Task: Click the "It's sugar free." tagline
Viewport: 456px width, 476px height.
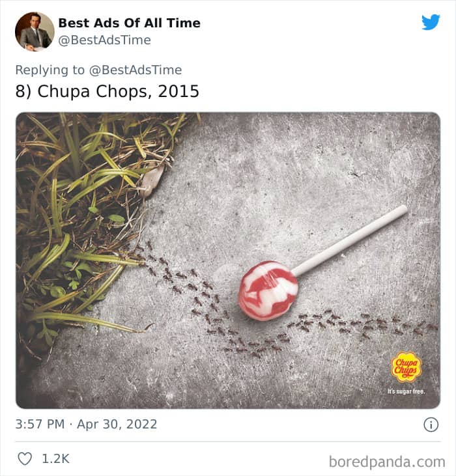Action: pyautogui.click(x=406, y=391)
